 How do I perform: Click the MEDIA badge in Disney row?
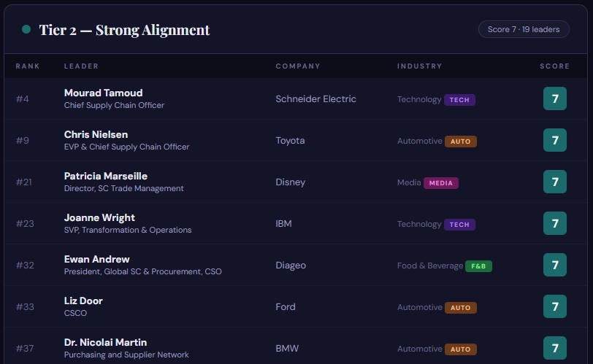441,183
